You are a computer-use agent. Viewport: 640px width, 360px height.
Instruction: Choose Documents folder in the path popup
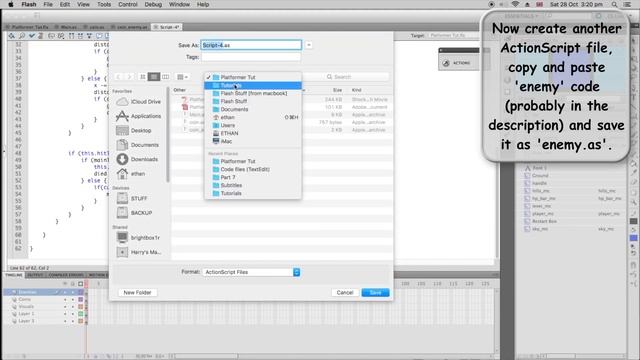click(x=253, y=109)
